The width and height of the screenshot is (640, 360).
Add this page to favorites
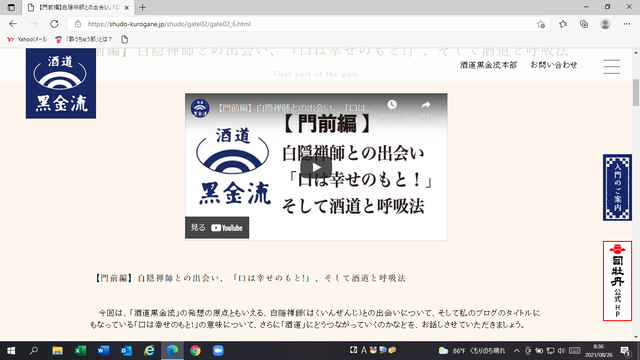[x=541, y=24]
